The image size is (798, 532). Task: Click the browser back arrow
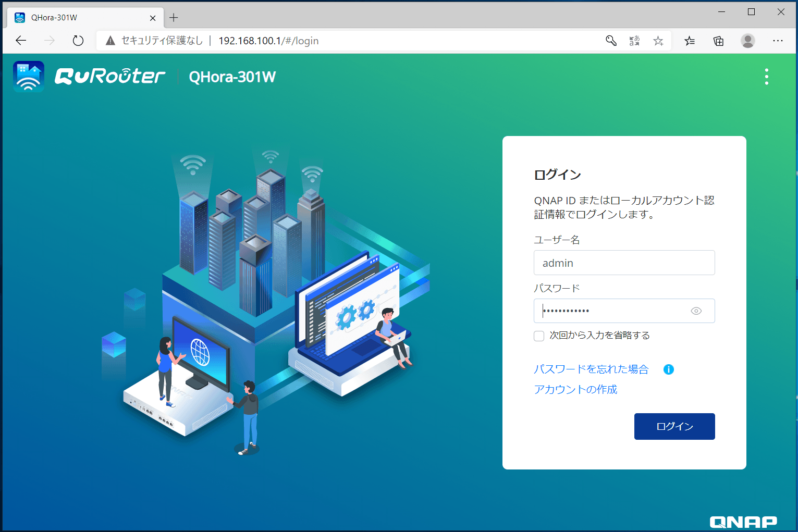(21, 41)
